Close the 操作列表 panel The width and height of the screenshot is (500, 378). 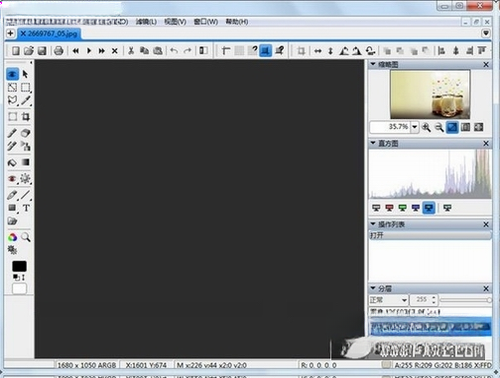(486, 224)
